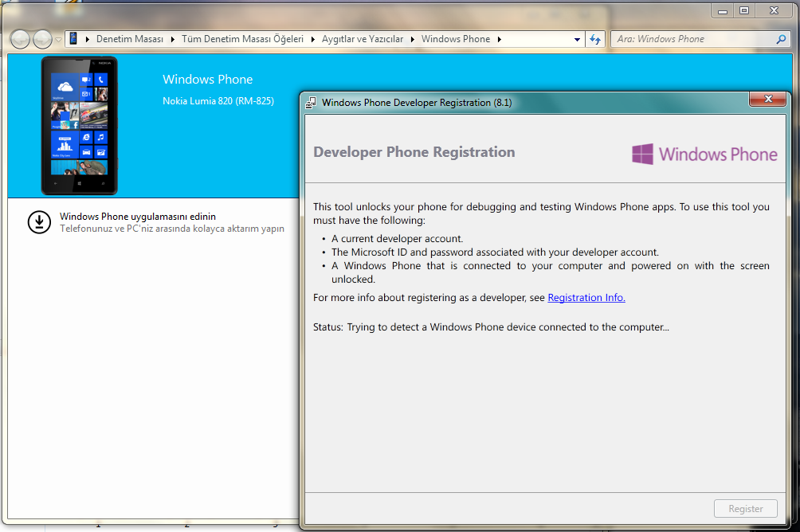The height and width of the screenshot is (532, 800).
Task: Click the Windows Phone logo in the dialog
Action: (704, 154)
